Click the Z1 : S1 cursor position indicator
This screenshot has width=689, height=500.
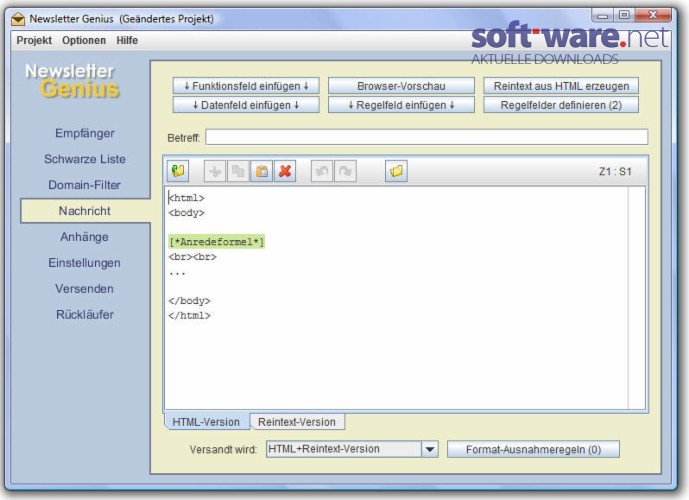click(615, 172)
